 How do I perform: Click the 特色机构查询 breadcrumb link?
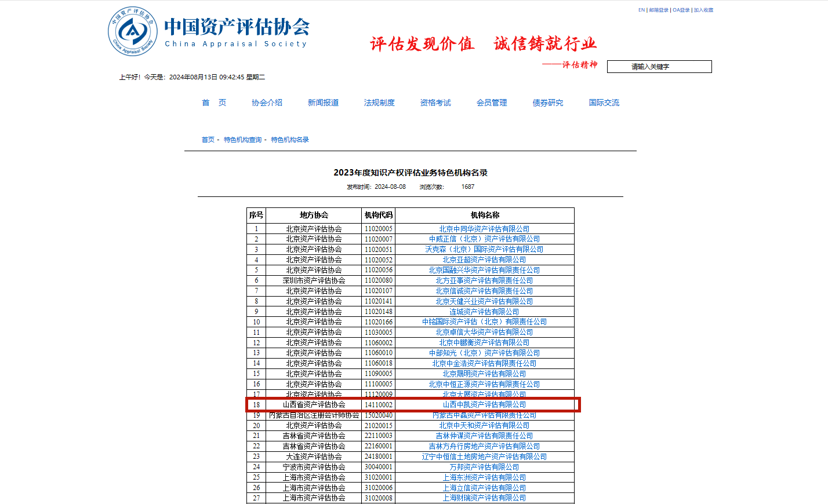point(243,140)
